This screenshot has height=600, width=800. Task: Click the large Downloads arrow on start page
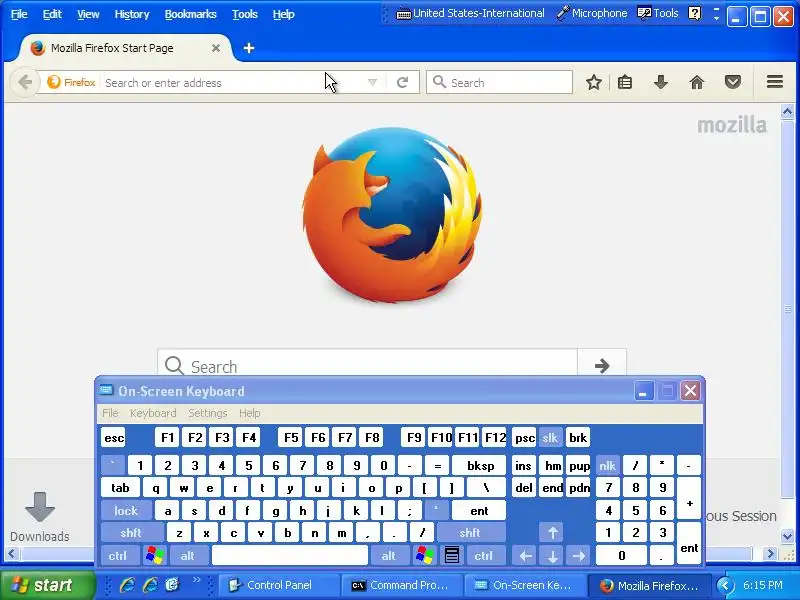[x=40, y=507]
